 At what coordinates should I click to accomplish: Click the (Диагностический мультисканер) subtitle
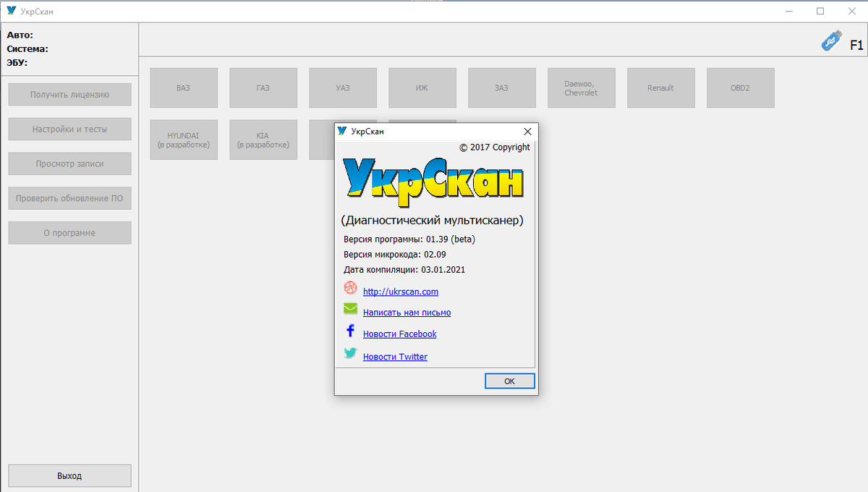point(432,220)
